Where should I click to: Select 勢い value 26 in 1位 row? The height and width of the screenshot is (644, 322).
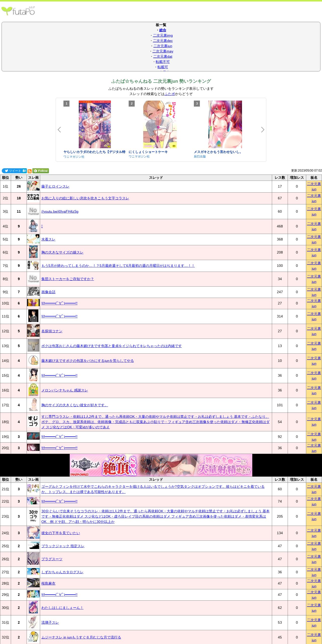coord(19,186)
